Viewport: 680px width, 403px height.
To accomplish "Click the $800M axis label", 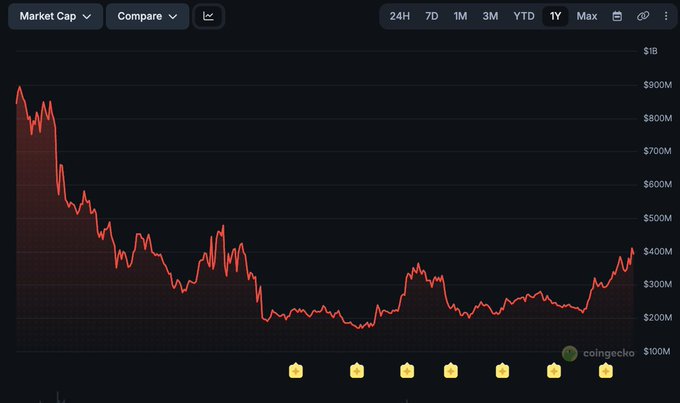I will point(657,118).
